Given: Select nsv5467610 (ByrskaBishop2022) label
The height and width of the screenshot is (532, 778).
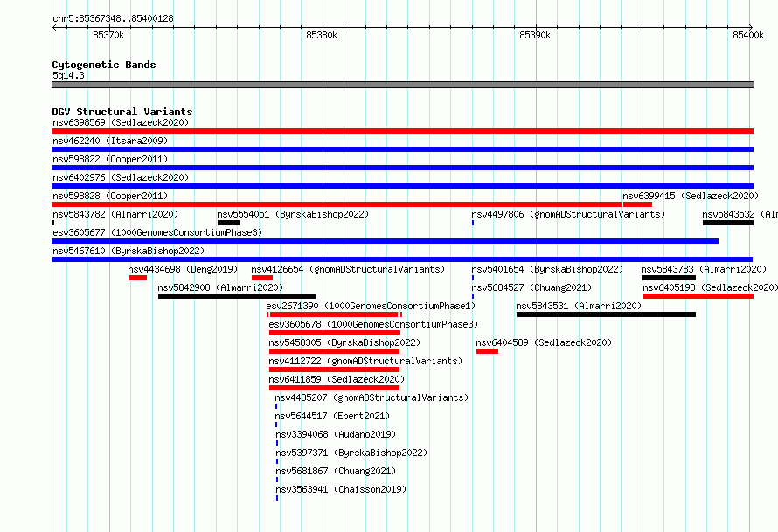Looking at the screenshot, I should click(x=129, y=251).
